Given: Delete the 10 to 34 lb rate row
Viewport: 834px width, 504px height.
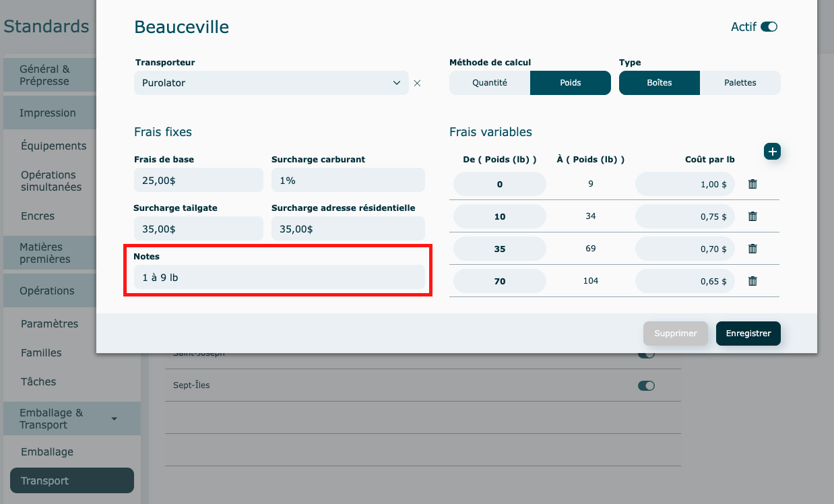Looking at the screenshot, I should [752, 216].
